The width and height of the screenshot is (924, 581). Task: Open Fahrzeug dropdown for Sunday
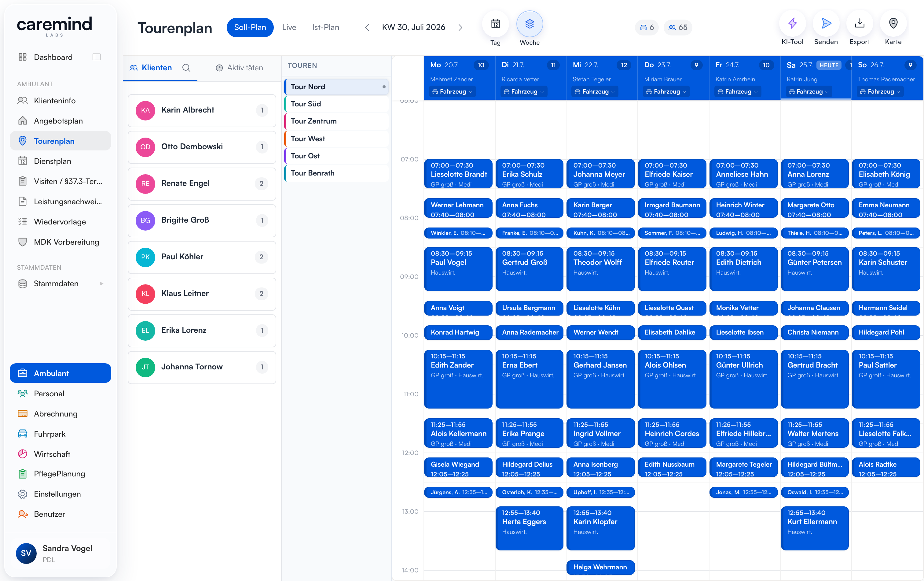[x=880, y=92]
